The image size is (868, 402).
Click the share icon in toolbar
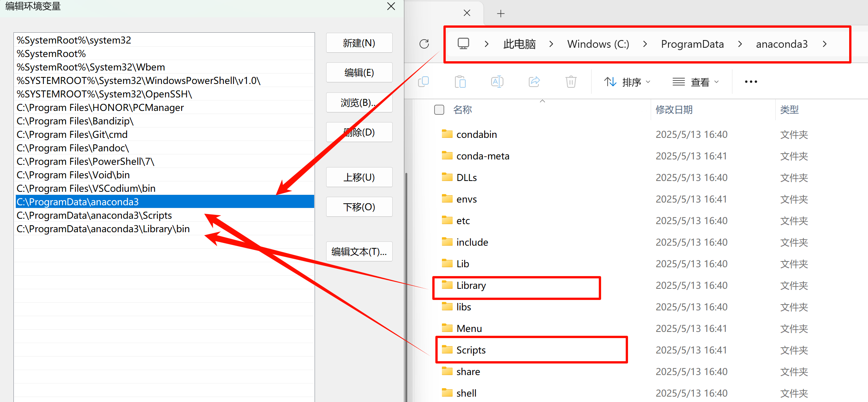[534, 82]
